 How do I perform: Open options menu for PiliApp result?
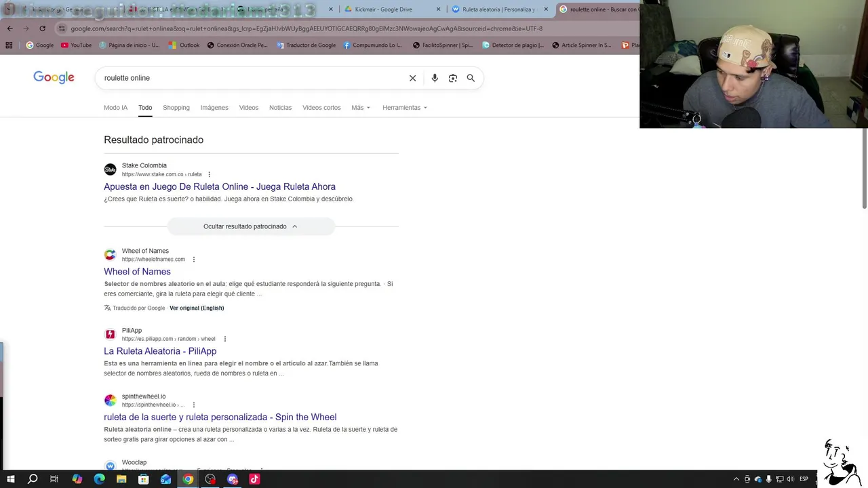[x=224, y=339]
